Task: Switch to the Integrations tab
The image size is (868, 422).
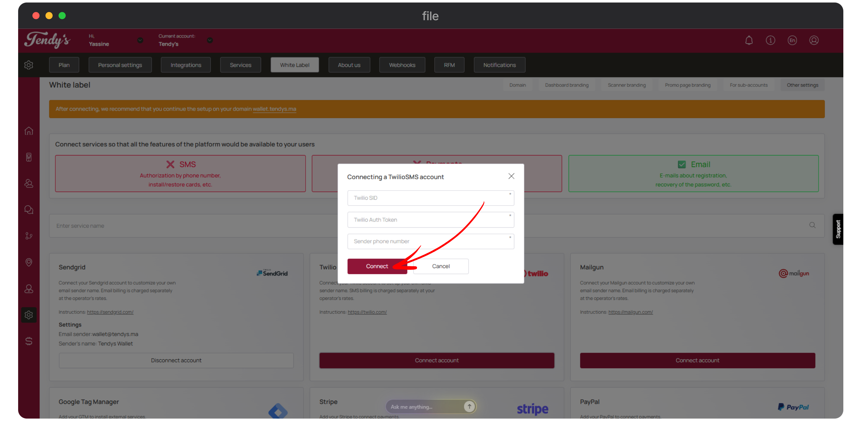Action: 186,65
